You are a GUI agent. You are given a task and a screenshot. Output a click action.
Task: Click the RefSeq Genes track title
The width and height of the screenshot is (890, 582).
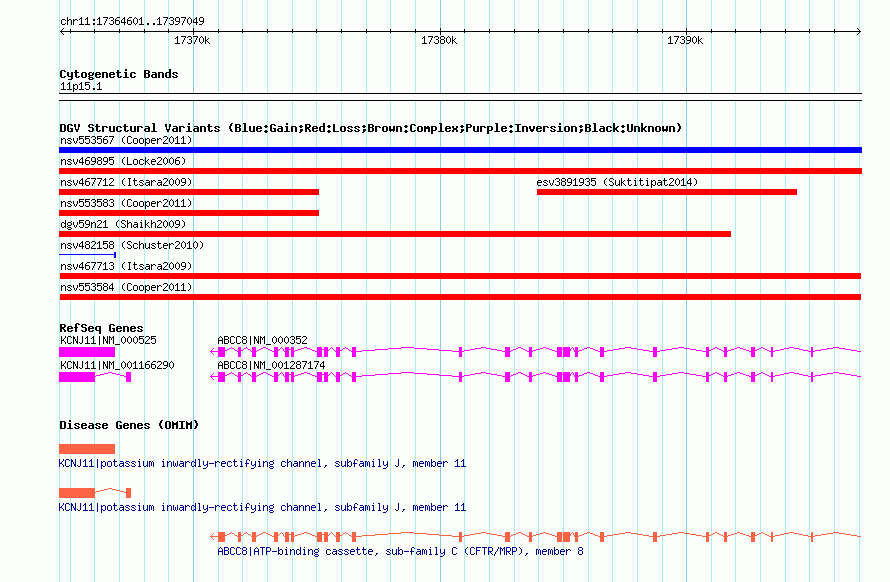click(101, 328)
